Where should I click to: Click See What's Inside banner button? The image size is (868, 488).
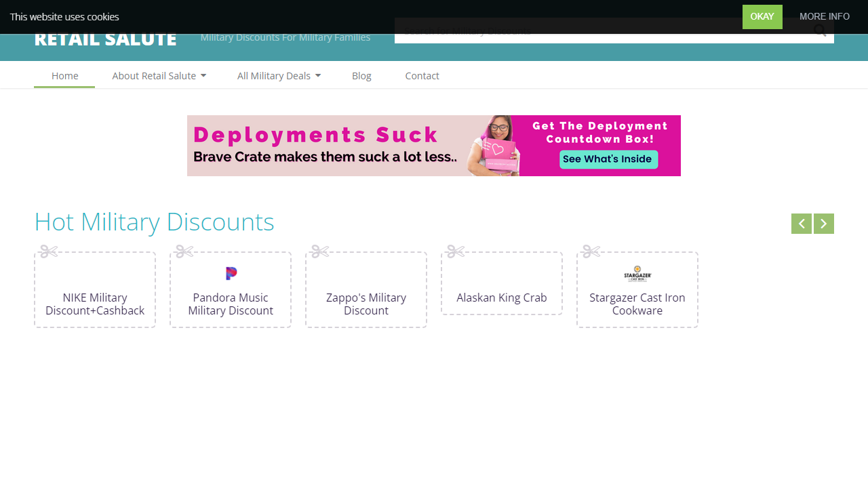pos(608,159)
